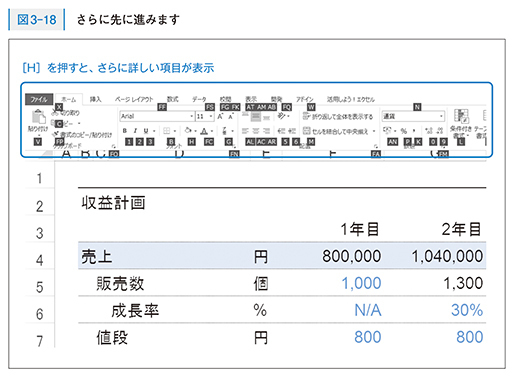Click the cell borders icon
The image size is (514, 377).
167,131
